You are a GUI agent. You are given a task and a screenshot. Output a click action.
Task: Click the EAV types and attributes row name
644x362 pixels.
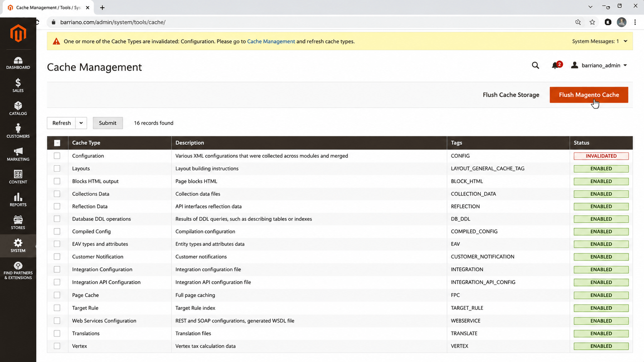[x=100, y=244]
